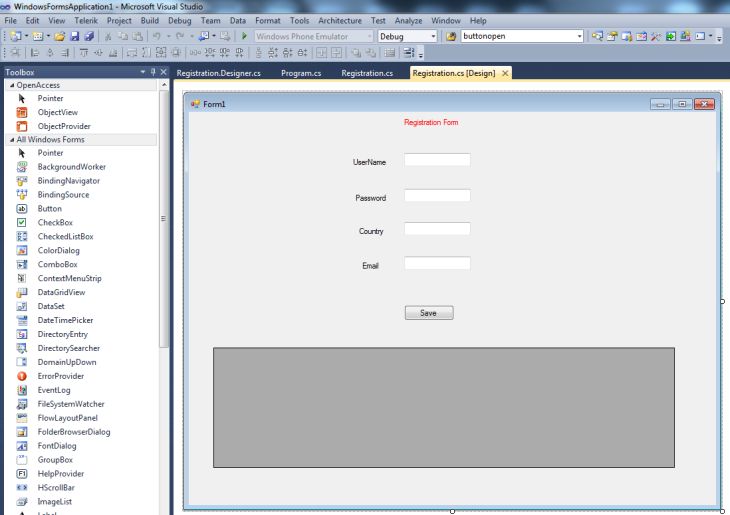Click the Password text box
This screenshot has height=515, width=730.
(437, 196)
